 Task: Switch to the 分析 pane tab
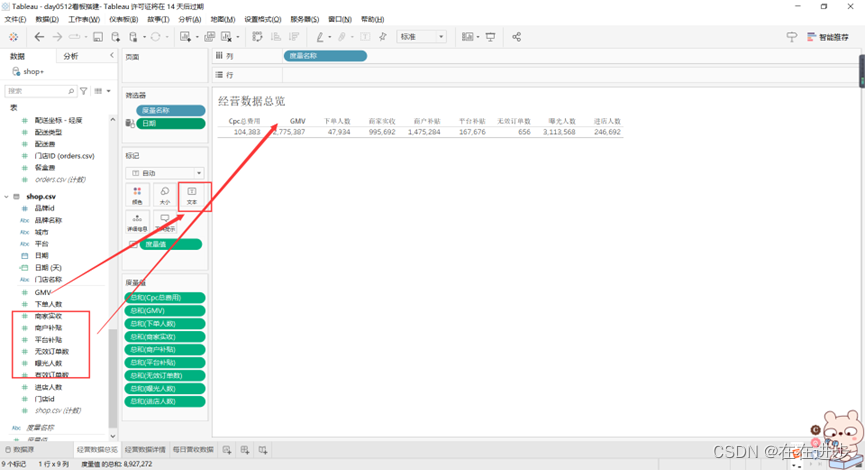point(71,56)
